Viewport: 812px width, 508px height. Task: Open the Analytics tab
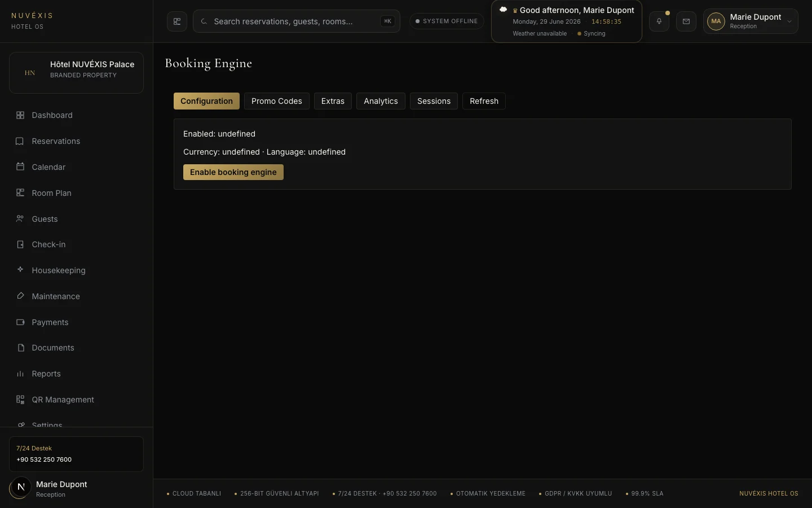point(381,101)
